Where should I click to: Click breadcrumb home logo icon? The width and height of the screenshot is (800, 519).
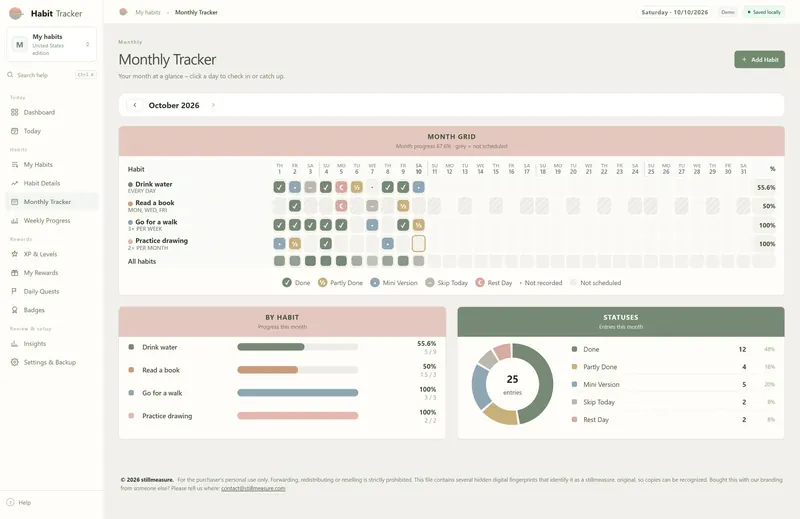pos(123,12)
